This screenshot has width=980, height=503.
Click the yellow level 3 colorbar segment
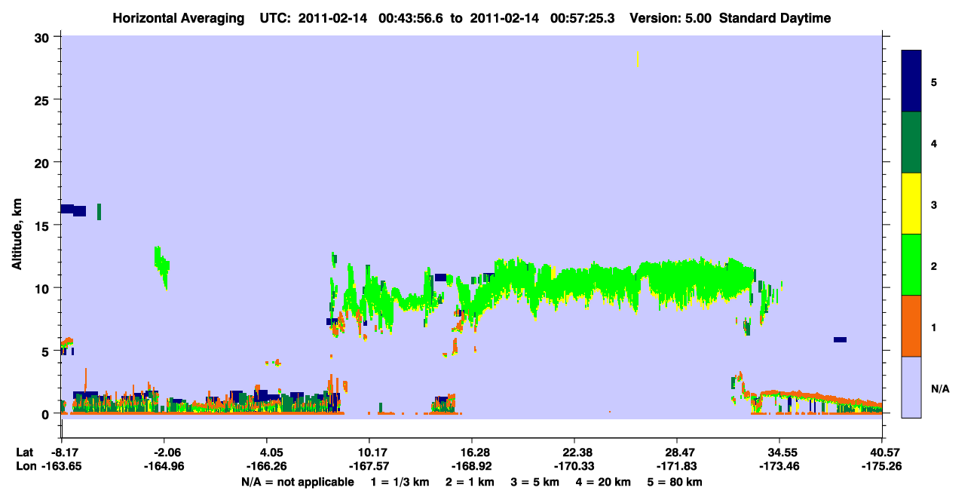pos(911,204)
